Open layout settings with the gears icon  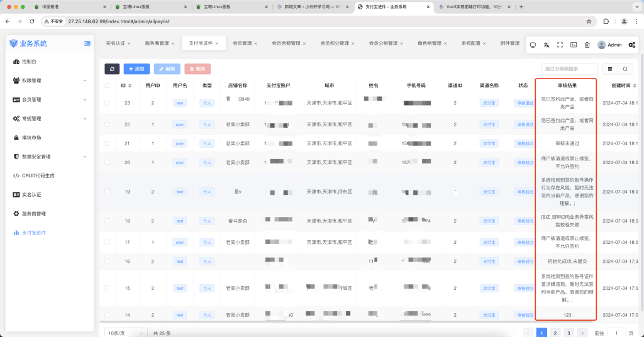631,45
